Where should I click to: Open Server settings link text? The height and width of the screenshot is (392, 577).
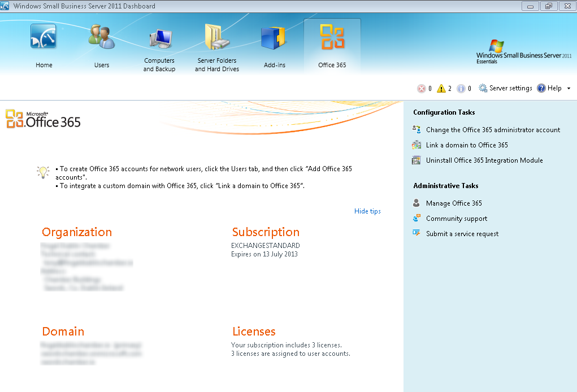pos(510,88)
